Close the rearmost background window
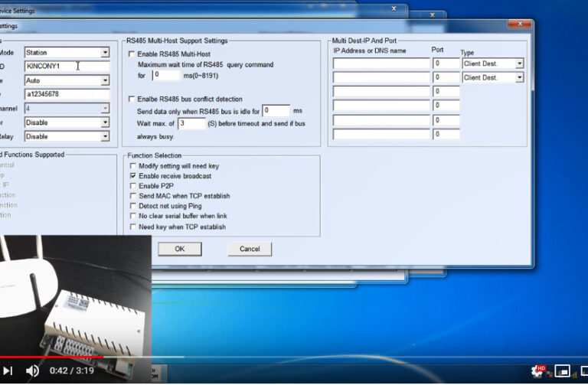 432,15
